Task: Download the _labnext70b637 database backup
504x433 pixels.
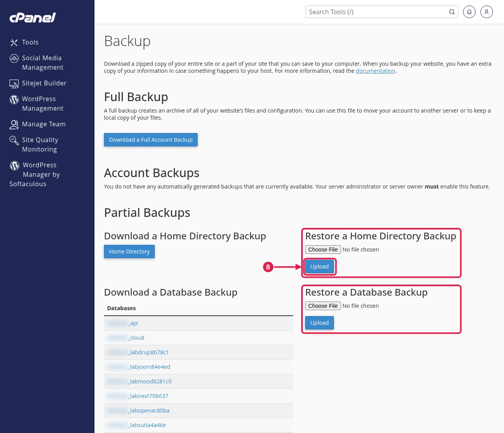Action: 138,396
